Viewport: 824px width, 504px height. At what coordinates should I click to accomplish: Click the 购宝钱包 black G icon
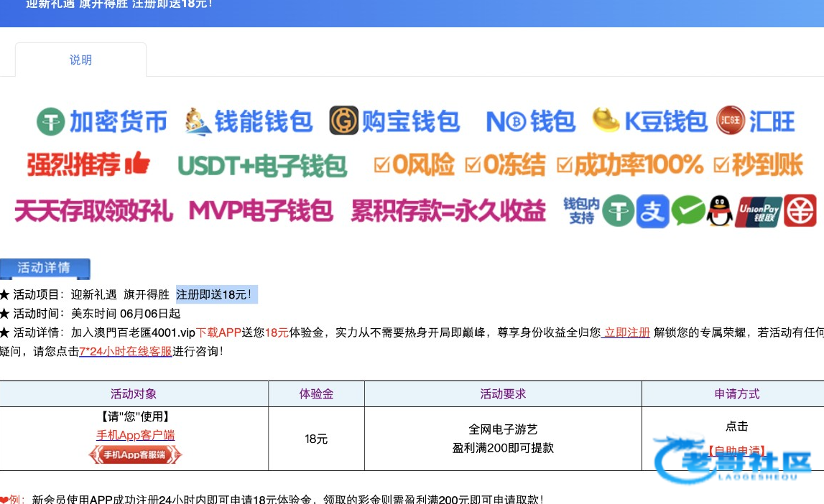tap(343, 121)
